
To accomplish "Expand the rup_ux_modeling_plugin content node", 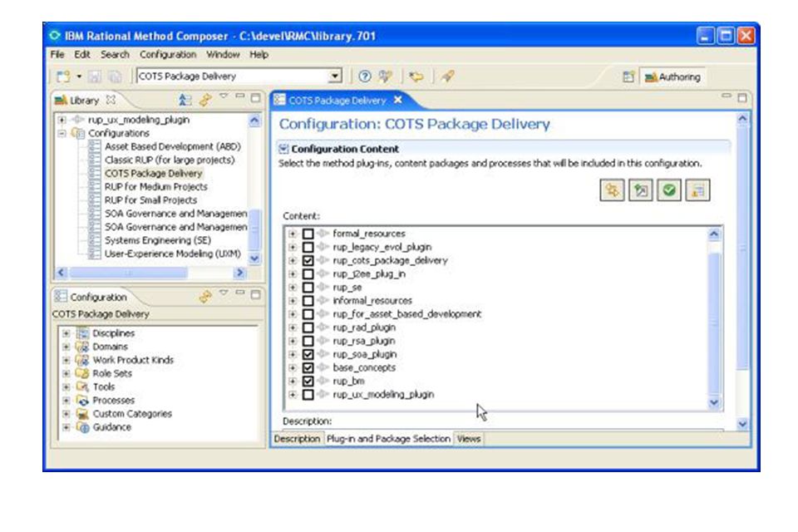I will coord(292,395).
